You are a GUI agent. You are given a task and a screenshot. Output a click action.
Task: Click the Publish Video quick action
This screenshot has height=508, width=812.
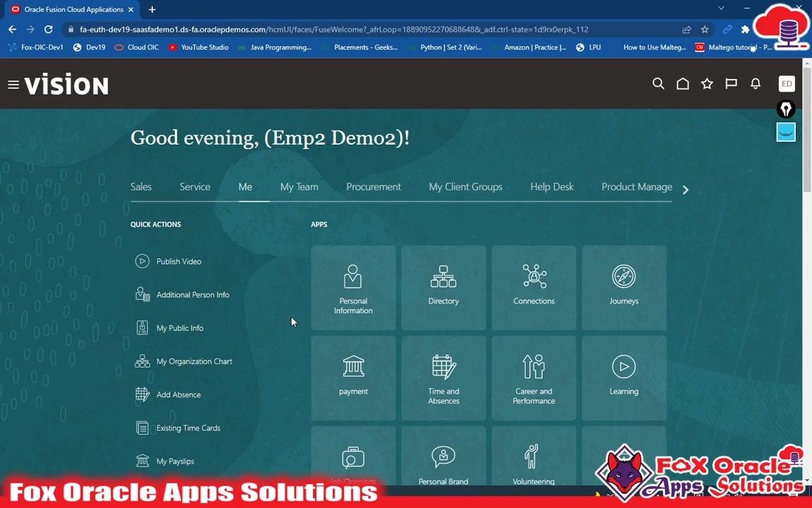[x=168, y=261]
